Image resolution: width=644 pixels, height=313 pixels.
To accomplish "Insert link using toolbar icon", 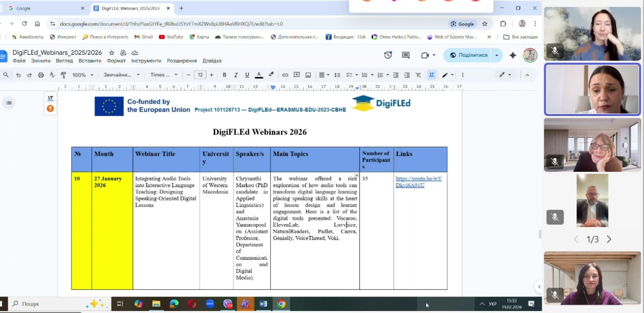I will (x=285, y=75).
